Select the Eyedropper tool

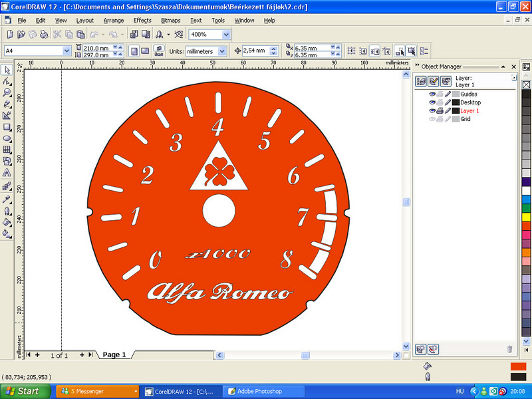coord(7,199)
